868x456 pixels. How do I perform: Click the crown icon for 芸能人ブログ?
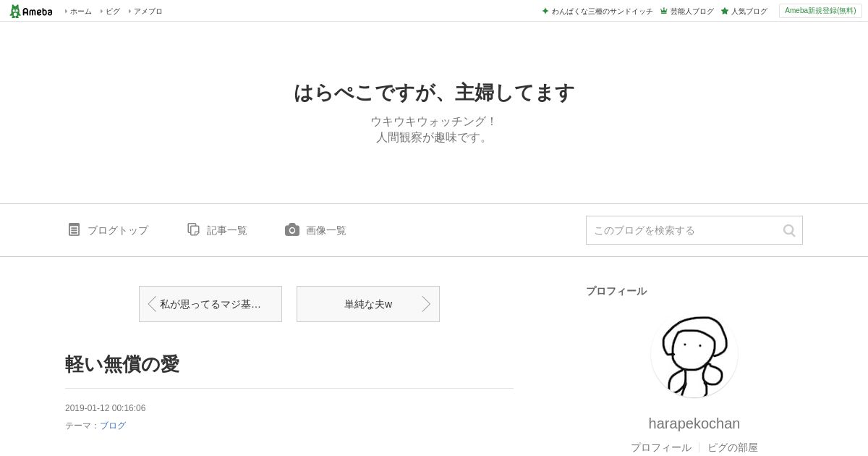(664, 11)
